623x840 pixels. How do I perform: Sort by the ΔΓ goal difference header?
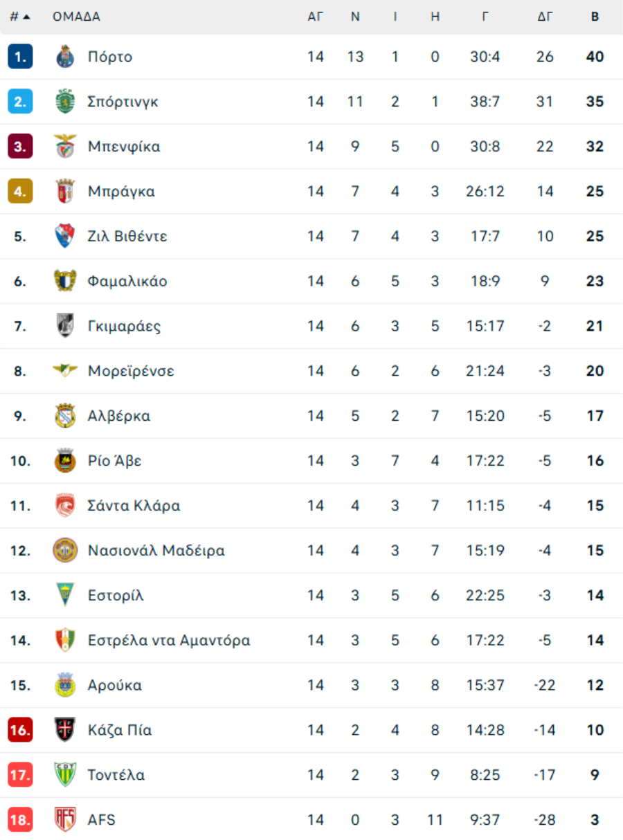(545, 17)
